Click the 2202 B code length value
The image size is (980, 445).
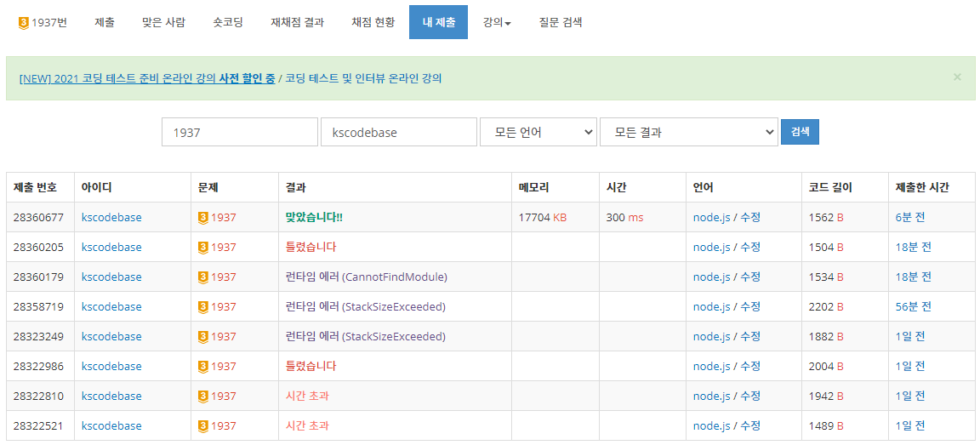coord(826,307)
